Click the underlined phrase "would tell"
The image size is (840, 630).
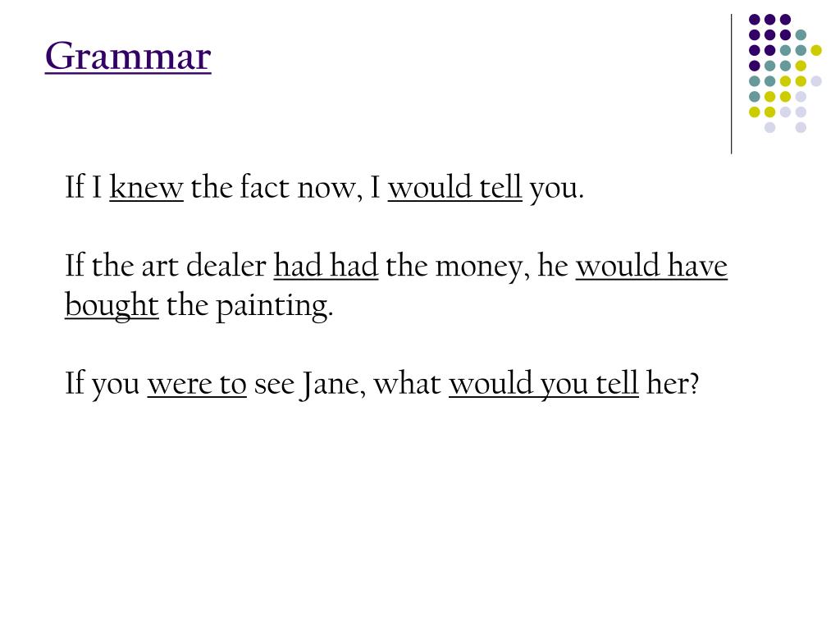[454, 188]
